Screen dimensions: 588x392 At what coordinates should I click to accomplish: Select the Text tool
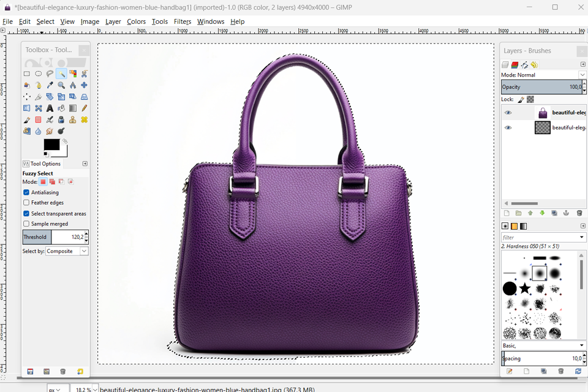coord(50,108)
